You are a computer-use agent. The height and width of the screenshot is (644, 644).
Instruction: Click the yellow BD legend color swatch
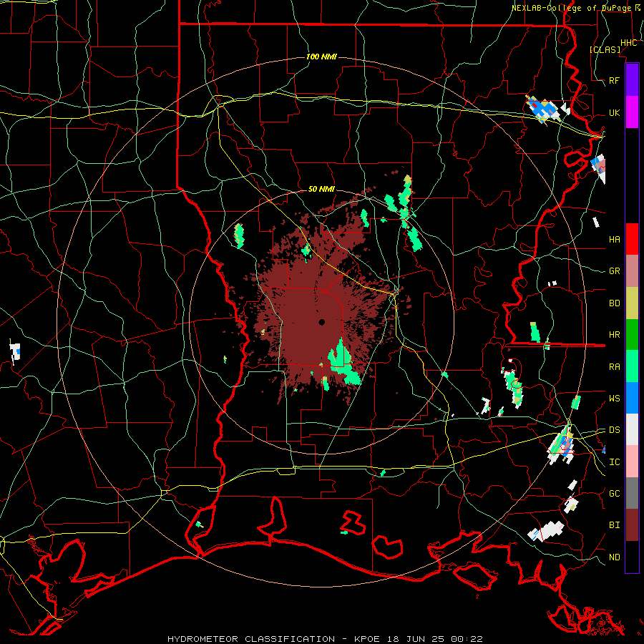click(632, 303)
